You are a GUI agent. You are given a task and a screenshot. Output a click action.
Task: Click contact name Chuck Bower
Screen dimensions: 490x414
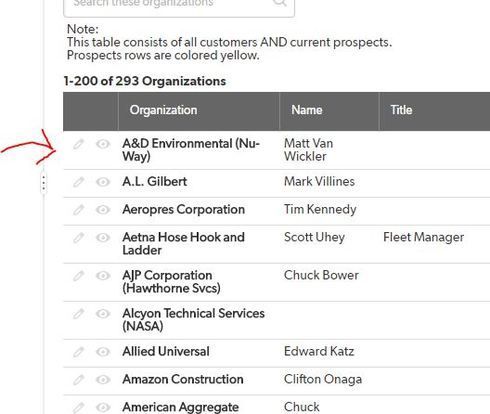321,275
